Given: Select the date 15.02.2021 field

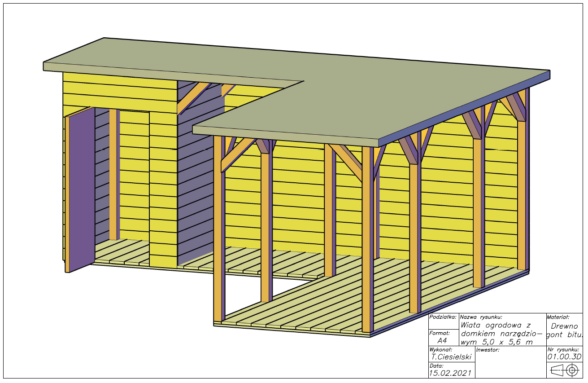Looking at the screenshot, I should (x=450, y=373).
